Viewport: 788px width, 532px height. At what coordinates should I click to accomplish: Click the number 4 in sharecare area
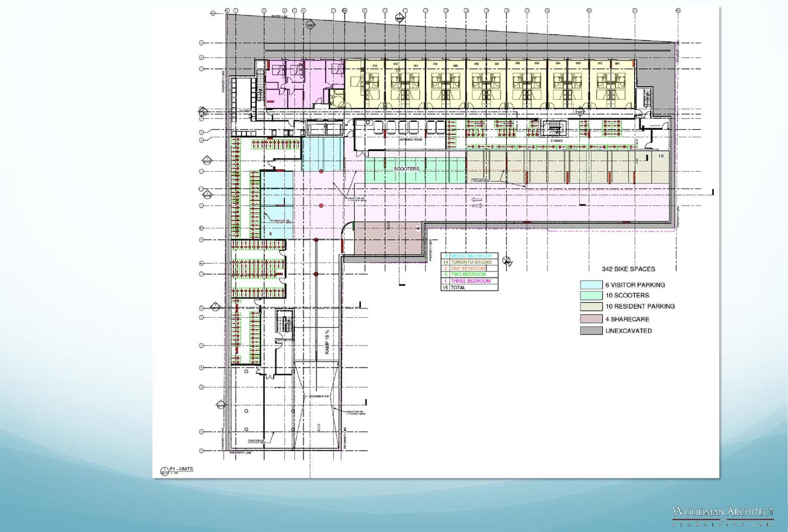417,228
